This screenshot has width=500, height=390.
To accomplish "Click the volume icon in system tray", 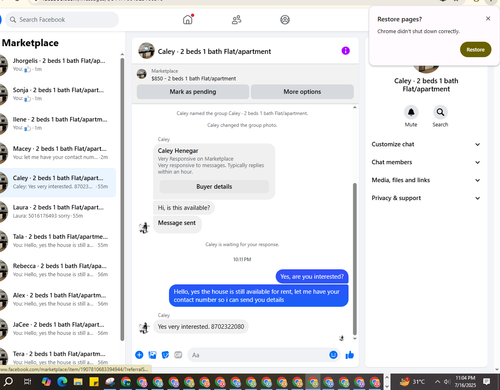I will pyautogui.click(x=447, y=381).
